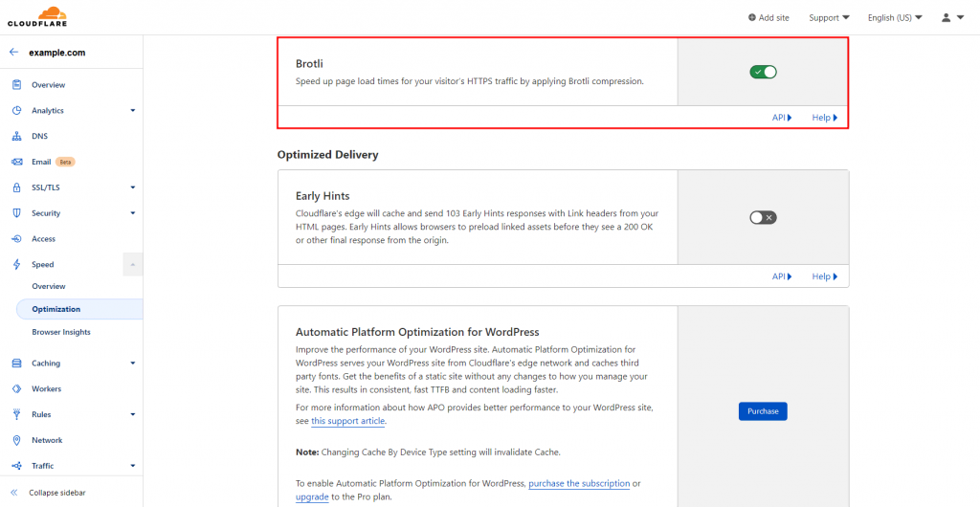Select the Optimization sidebar item

[x=79, y=309]
